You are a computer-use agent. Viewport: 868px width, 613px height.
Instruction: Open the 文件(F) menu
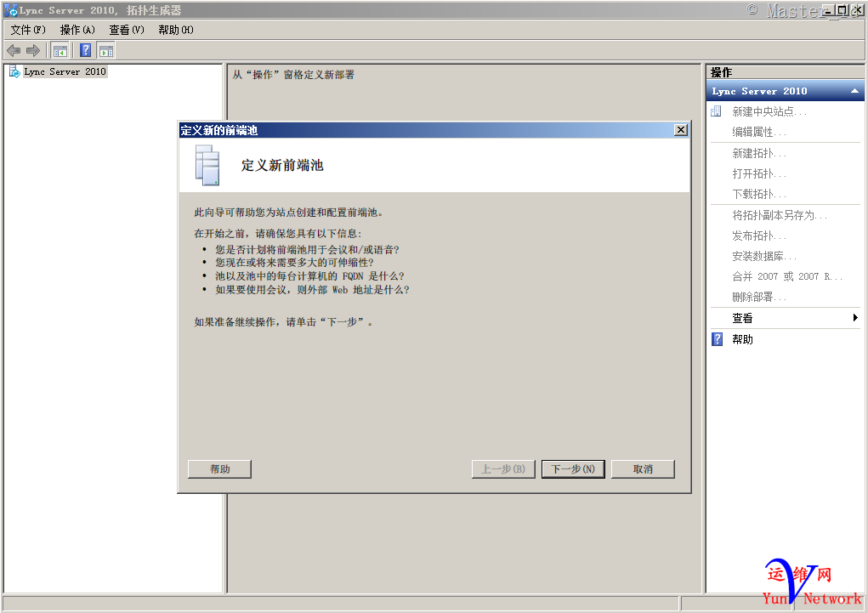(28, 30)
